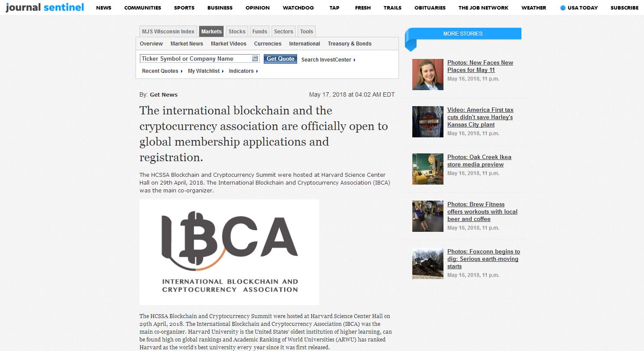Screen dimensions: 644x351
Task: Open the Market Videos sub-tab
Action: [x=229, y=44]
